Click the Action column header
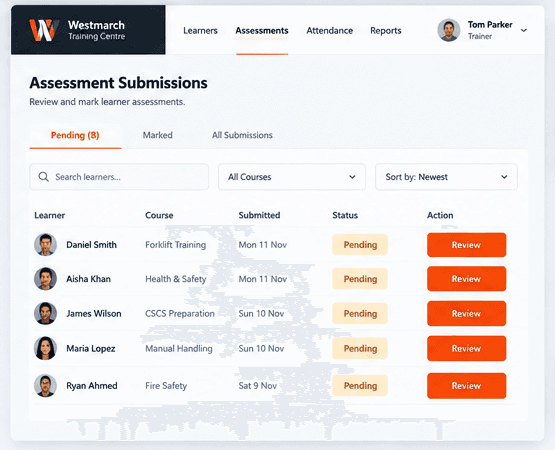555x450 pixels. [440, 215]
